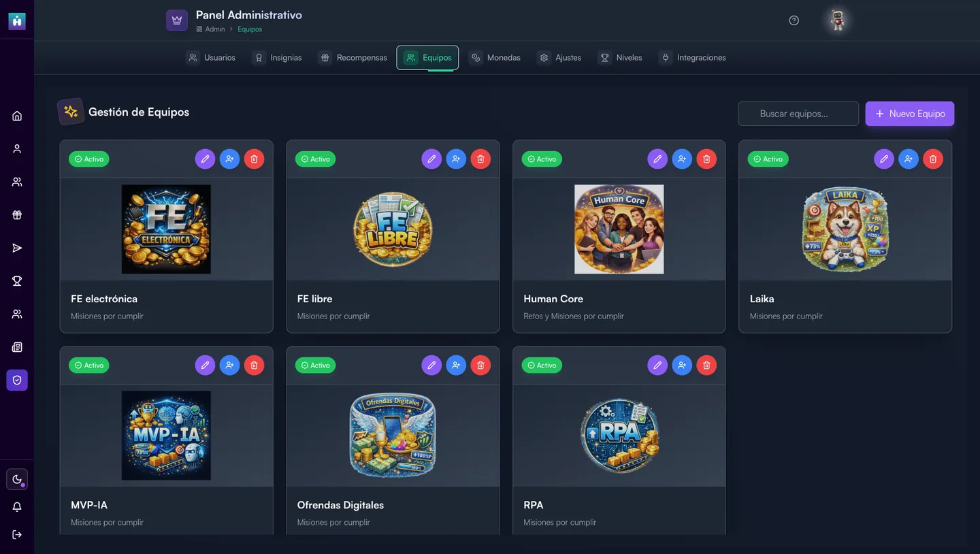Click the Laika team image
980x554 pixels.
pyautogui.click(x=845, y=229)
